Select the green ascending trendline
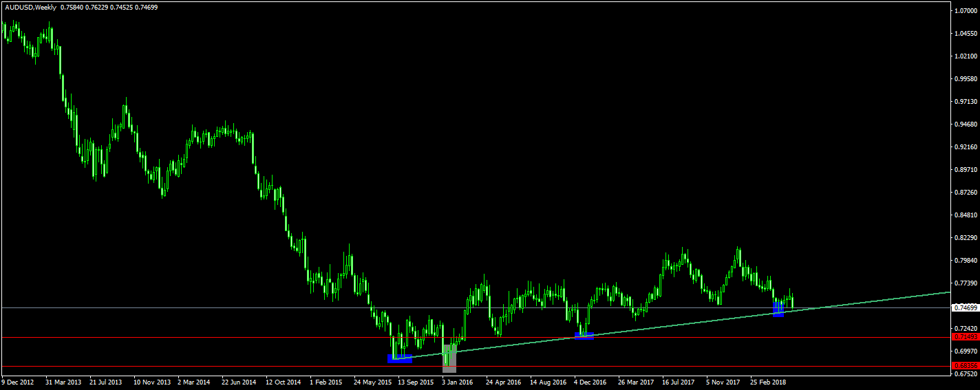This screenshot has height=390, width=980. coord(688,323)
